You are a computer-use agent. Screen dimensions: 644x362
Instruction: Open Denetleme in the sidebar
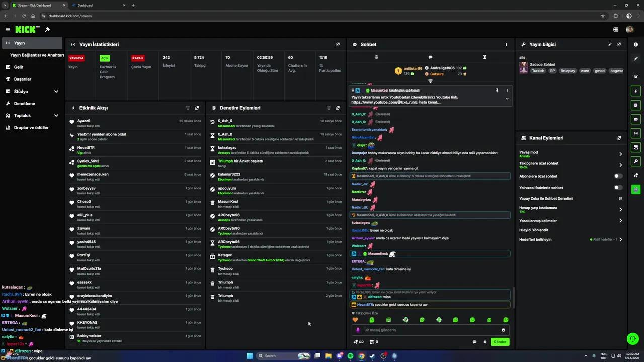[33, 104]
